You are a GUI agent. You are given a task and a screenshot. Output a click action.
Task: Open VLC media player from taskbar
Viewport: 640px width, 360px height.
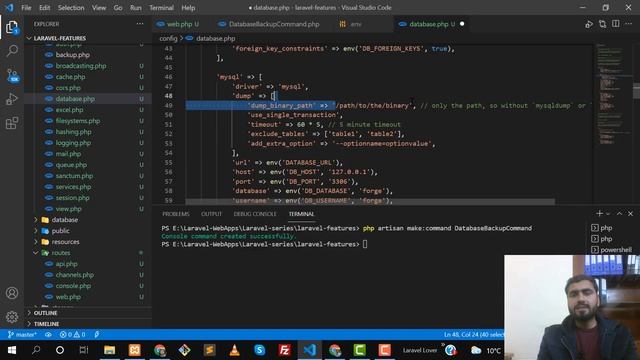pyautogui.click(x=234, y=350)
